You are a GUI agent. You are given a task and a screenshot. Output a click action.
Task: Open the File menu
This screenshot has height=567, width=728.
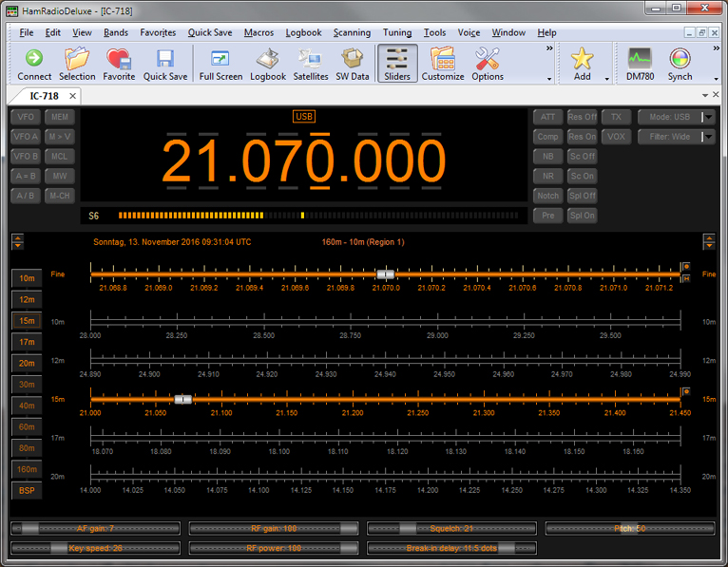pos(26,32)
